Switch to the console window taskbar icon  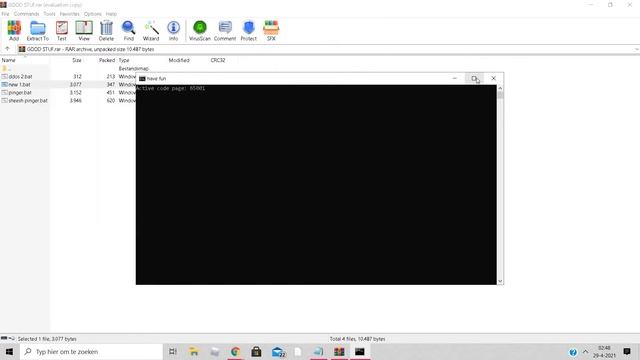coord(360,352)
